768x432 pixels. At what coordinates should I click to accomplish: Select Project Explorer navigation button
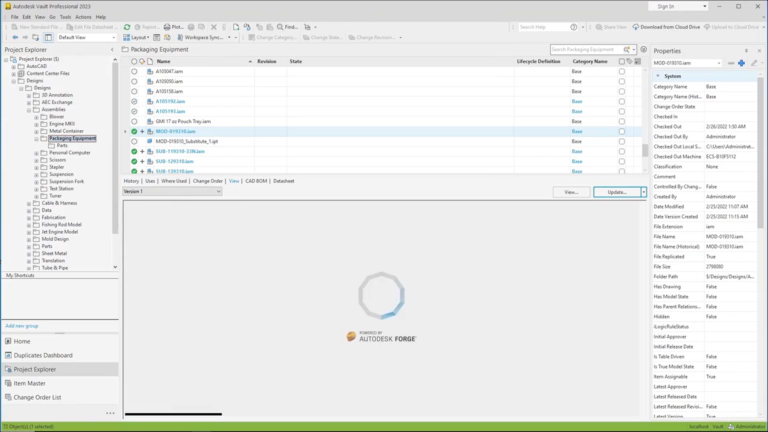59,369
